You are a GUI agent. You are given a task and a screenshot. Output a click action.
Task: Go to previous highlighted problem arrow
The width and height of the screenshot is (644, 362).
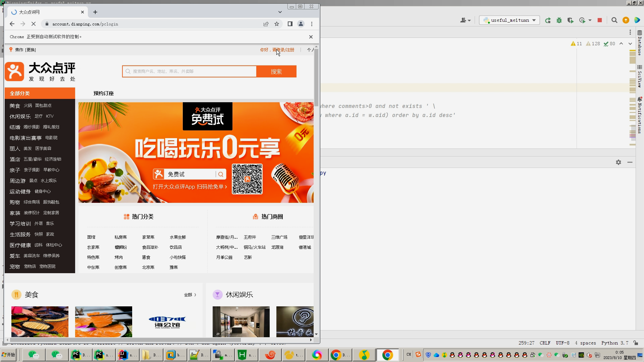click(621, 44)
